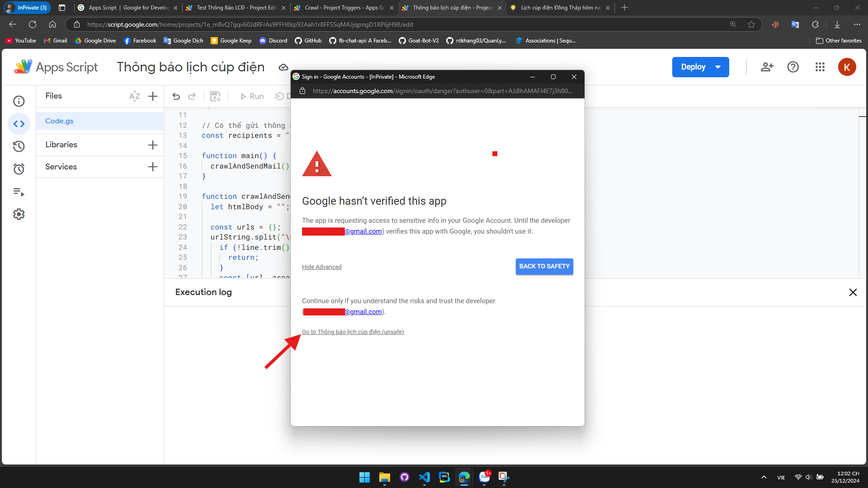Open the Google apps grid icon
Viewport: 868px width, 488px height.
(820, 67)
